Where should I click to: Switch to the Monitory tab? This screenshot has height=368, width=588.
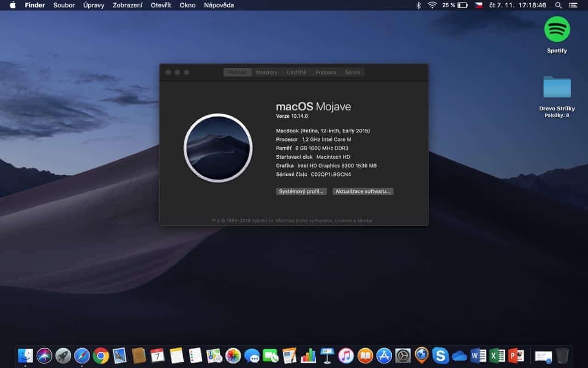[266, 72]
